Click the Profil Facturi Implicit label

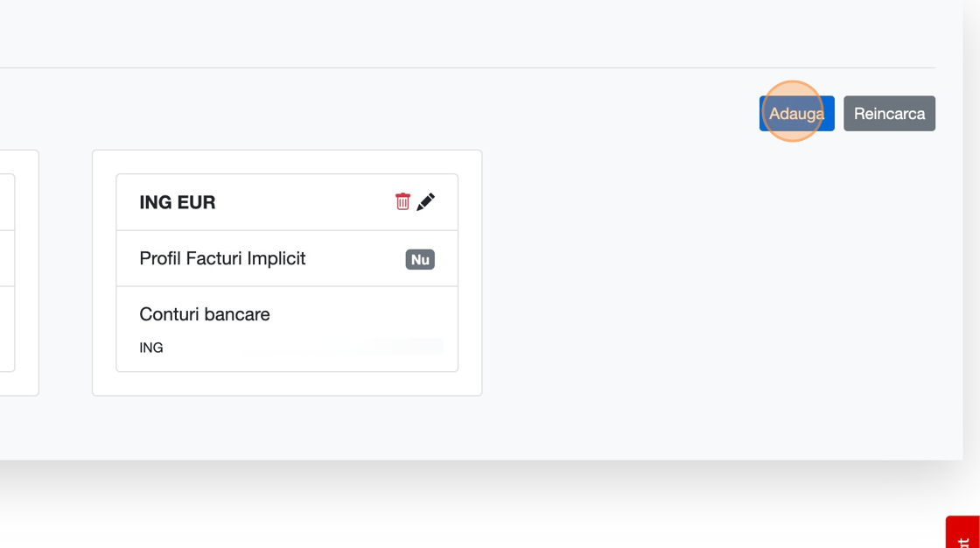click(x=222, y=258)
